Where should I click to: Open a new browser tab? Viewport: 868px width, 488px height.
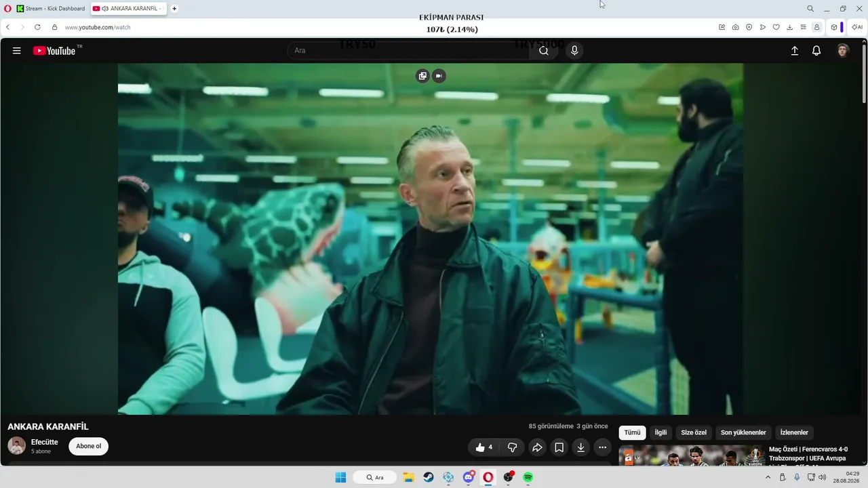174,9
